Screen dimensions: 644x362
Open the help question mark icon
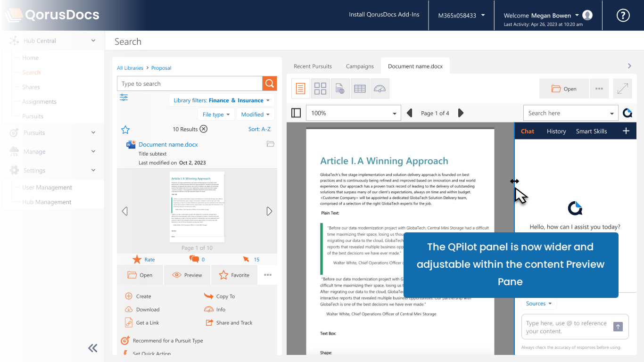point(623,16)
